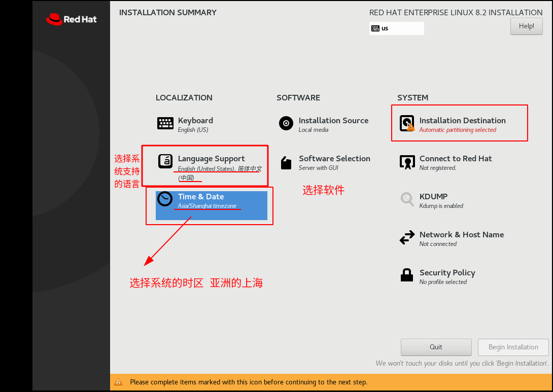Image resolution: width=553 pixels, height=392 pixels.
Task: Click the Quit button
Action: (436, 347)
